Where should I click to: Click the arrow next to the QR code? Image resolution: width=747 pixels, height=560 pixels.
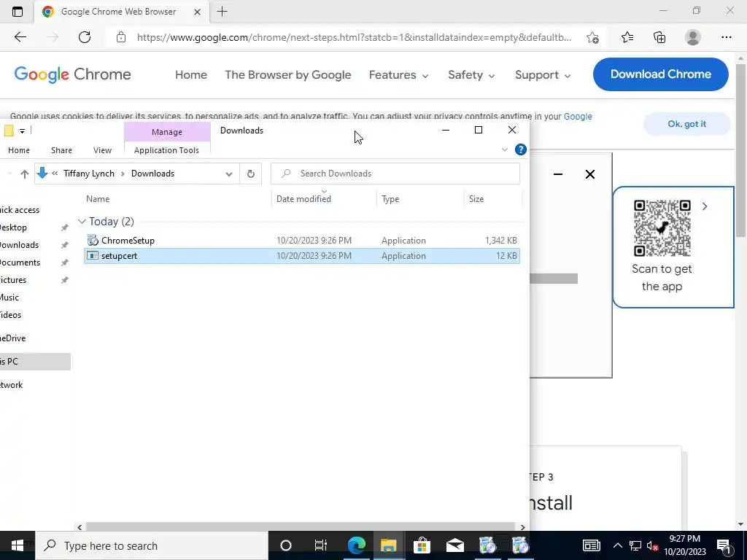705,206
